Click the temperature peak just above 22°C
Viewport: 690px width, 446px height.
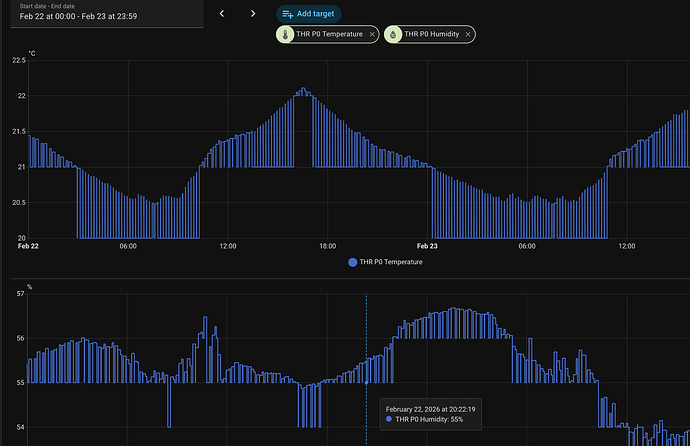tap(302, 91)
